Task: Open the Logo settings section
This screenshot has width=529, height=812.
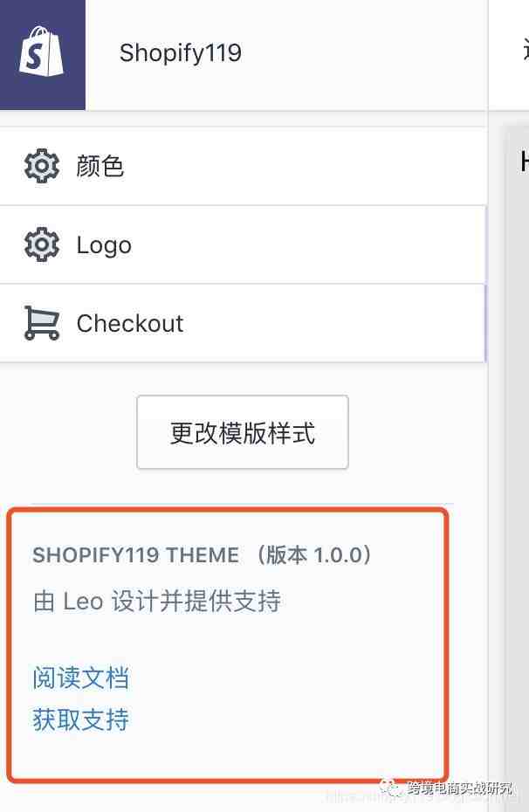Action: [243, 245]
